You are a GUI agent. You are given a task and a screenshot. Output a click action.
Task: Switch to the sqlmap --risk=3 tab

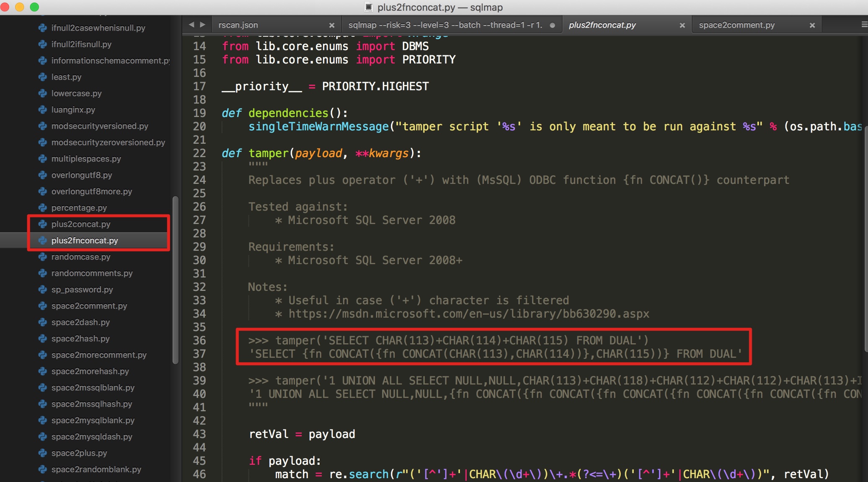click(x=452, y=25)
